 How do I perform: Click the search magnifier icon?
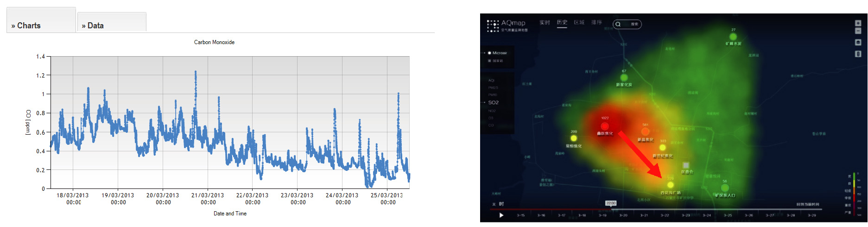618,24
